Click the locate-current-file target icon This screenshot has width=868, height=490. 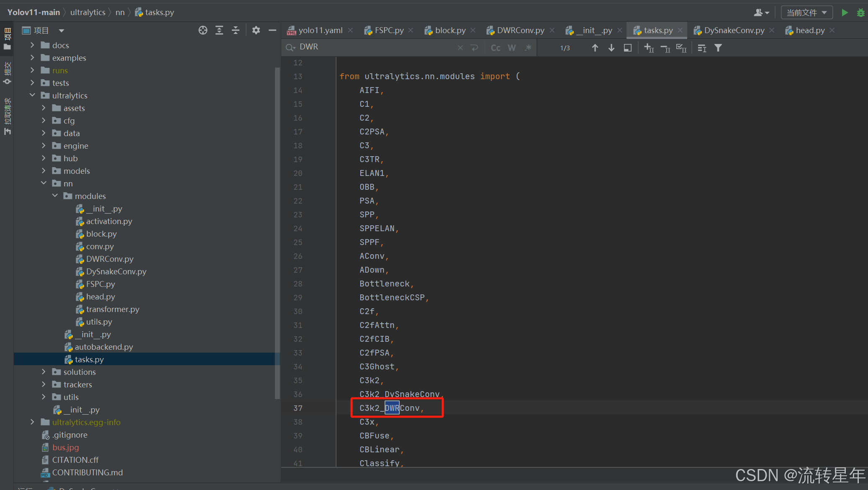click(203, 30)
